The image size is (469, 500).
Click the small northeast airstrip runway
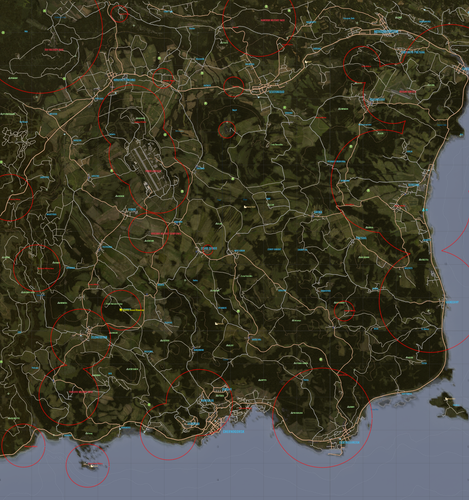point(400,93)
